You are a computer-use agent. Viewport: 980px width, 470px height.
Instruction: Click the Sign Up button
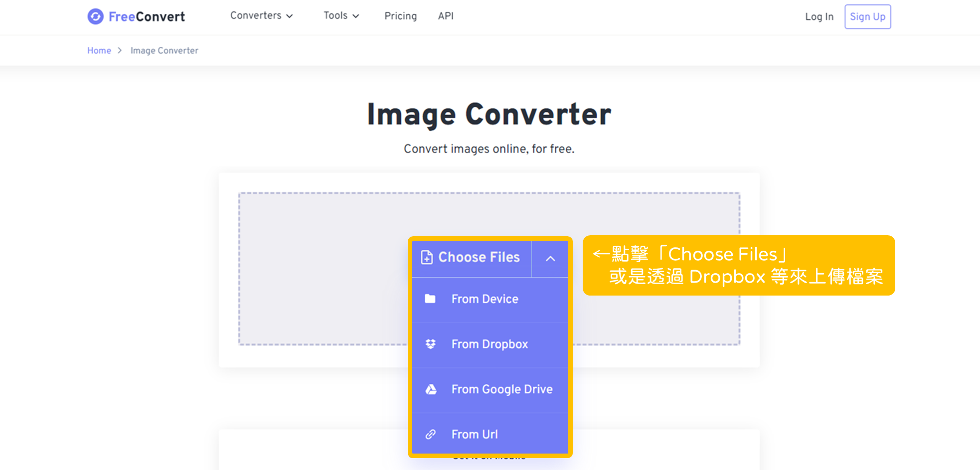click(x=867, y=16)
